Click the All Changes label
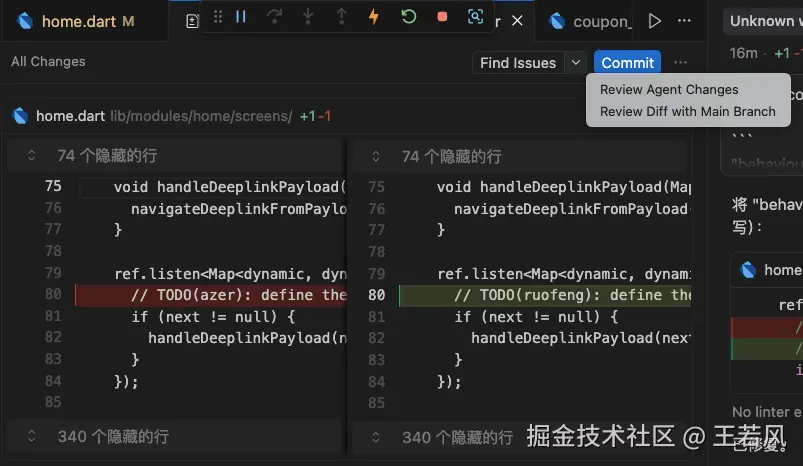This screenshot has width=803, height=466. click(48, 61)
